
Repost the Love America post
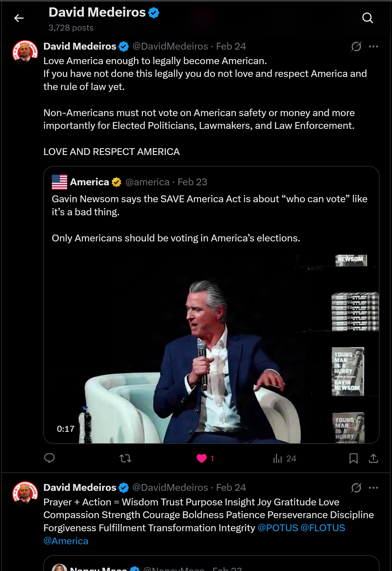(x=126, y=458)
